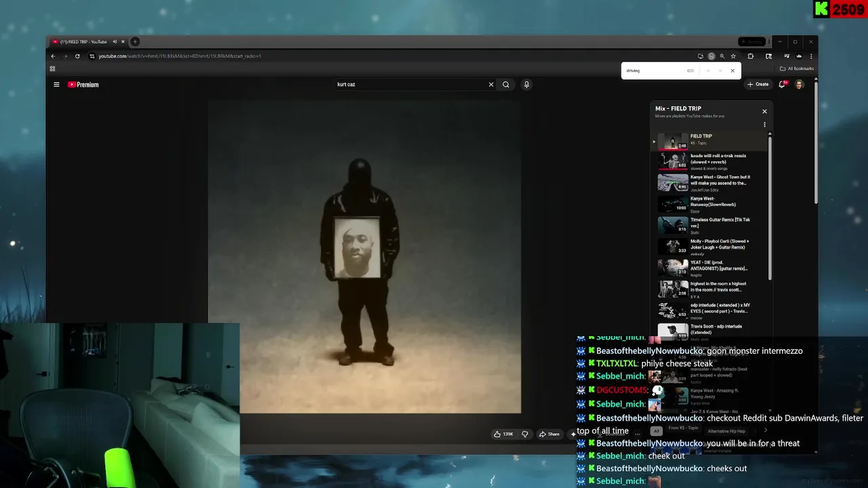The height and width of the screenshot is (488, 868).
Task: Play 'Molly - Playboi Carti' playlist item
Action: pos(711,247)
